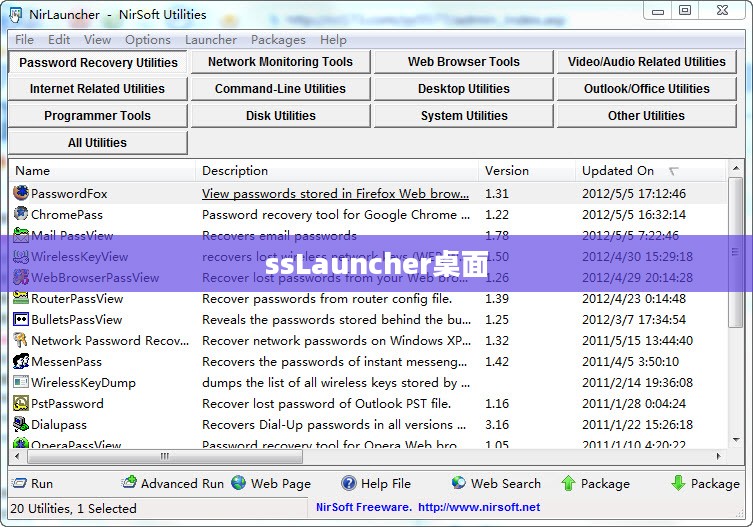Viewport: 753px width, 527px height.
Task: Sort list by Version column
Action: point(527,171)
